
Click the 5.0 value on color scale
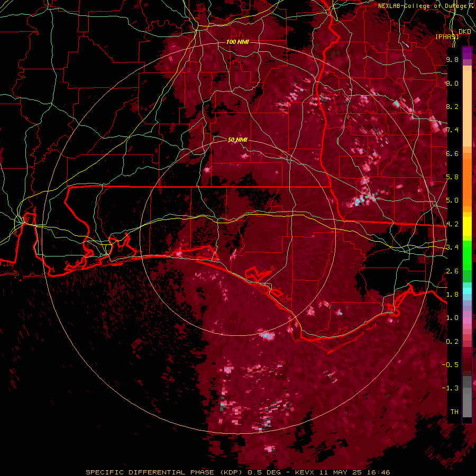[452, 200]
